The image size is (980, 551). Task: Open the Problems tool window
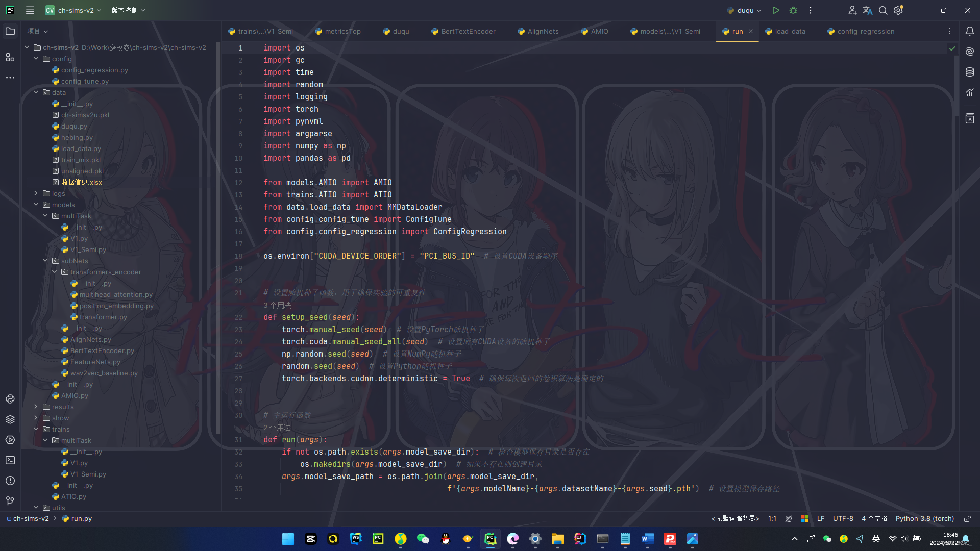pos(10,481)
